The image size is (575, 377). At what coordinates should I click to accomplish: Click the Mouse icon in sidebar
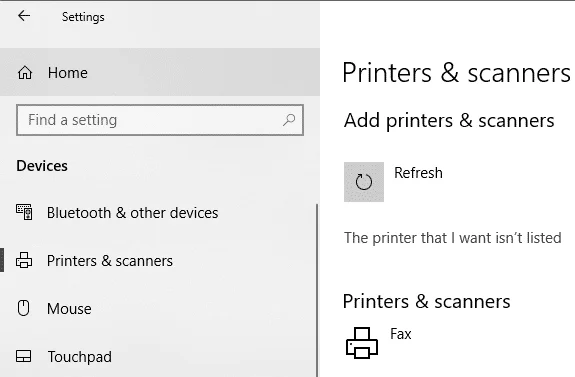point(24,308)
